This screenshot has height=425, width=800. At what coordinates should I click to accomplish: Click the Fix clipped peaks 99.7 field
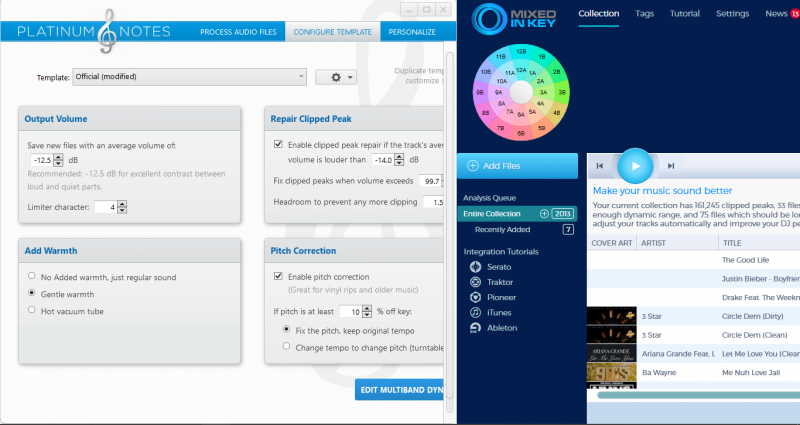[x=430, y=181]
